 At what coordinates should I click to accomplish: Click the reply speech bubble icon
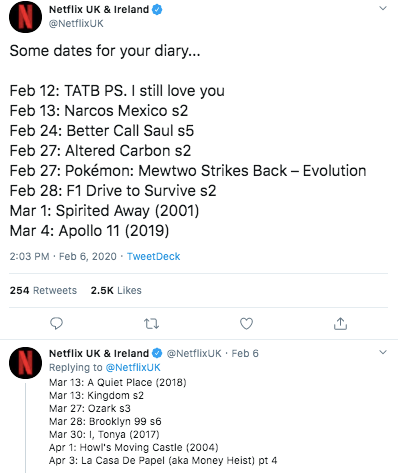click(56, 323)
